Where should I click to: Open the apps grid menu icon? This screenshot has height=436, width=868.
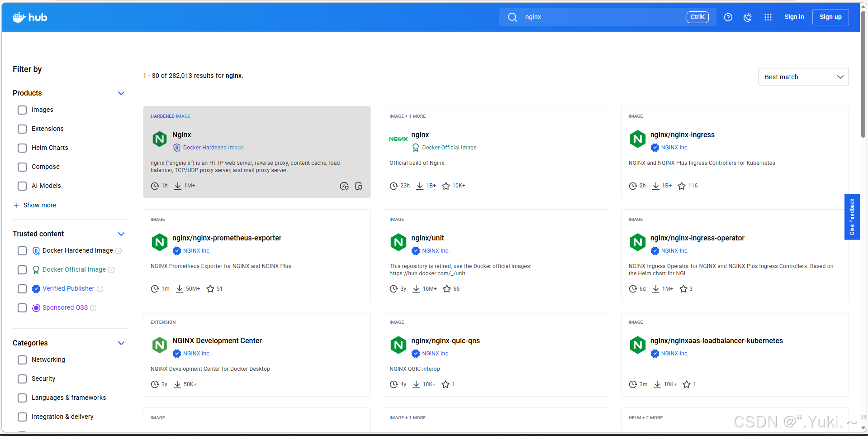point(768,17)
